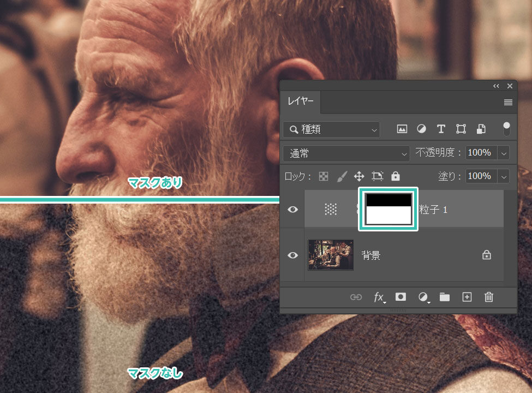The height and width of the screenshot is (393, 532).
Task: Click the lock image pixels brush icon
Action: [x=341, y=176]
